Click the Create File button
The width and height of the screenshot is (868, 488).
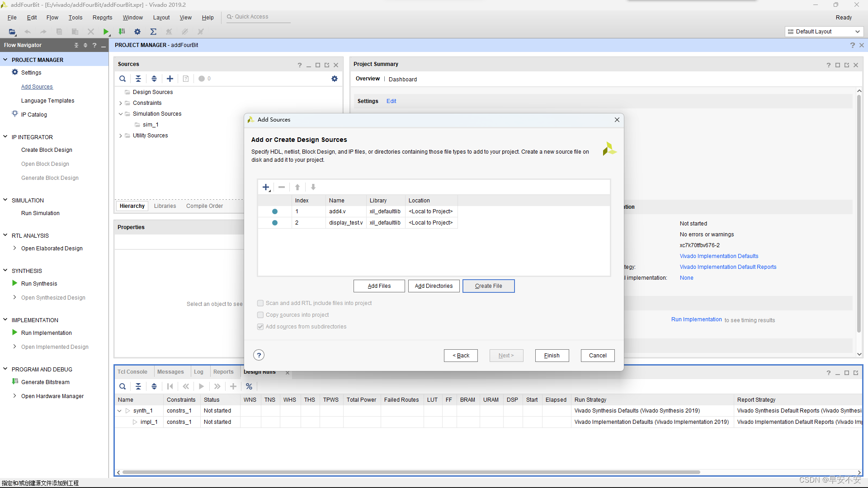click(x=488, y=286)
